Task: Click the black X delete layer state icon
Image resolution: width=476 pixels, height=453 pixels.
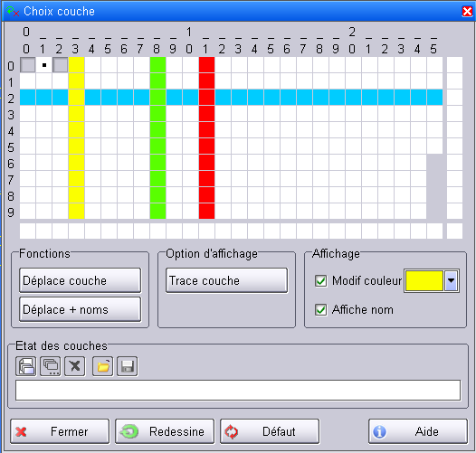Action: tap(75, 366)
